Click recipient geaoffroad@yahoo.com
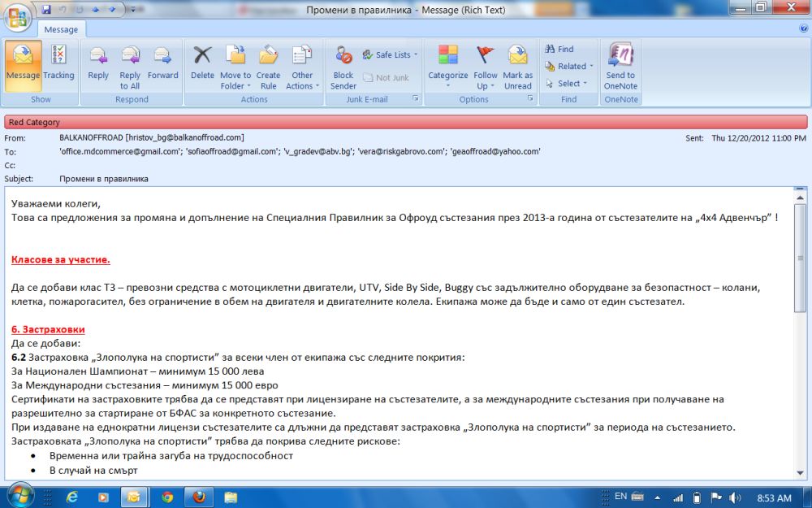Screen dimensions: 812x508 click(x=495, y=151)
